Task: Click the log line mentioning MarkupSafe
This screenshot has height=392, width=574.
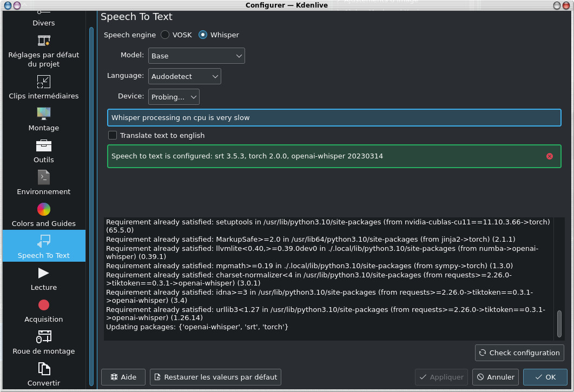Action: [311, 240]
